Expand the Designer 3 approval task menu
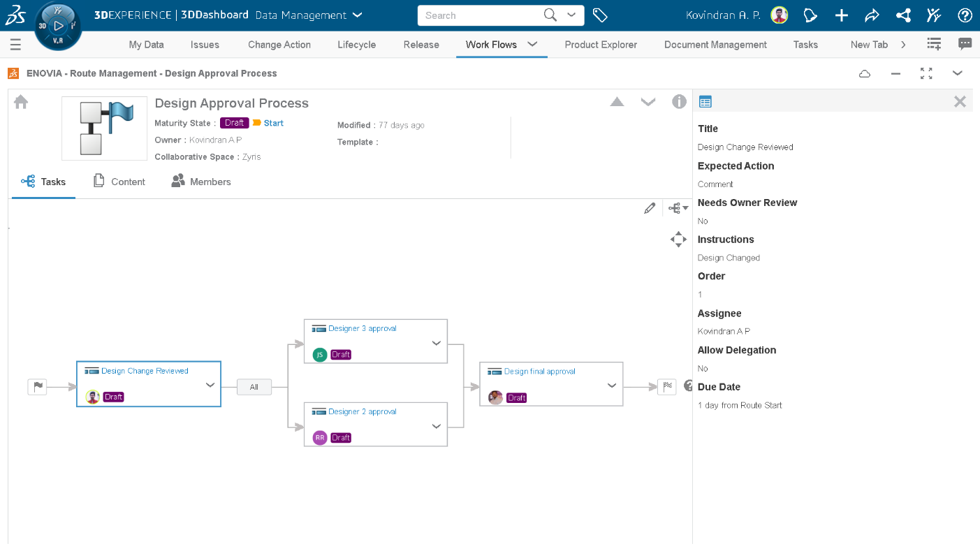980x551 pixels. 437,343
